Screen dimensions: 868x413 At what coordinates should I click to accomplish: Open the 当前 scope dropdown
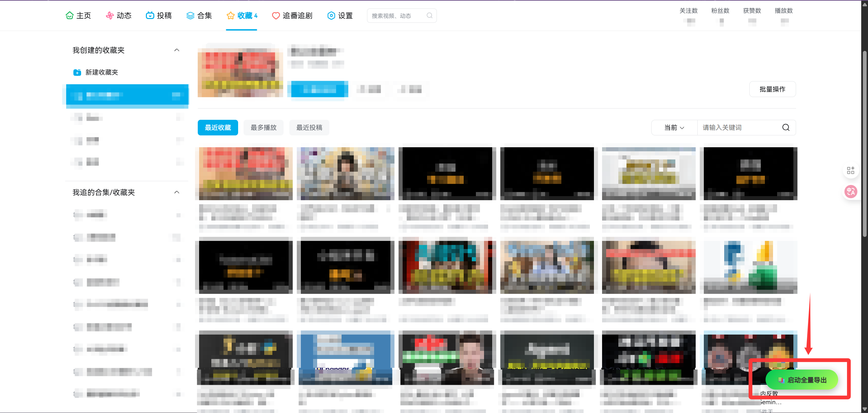pyautogui.click(x=674, y=128)
